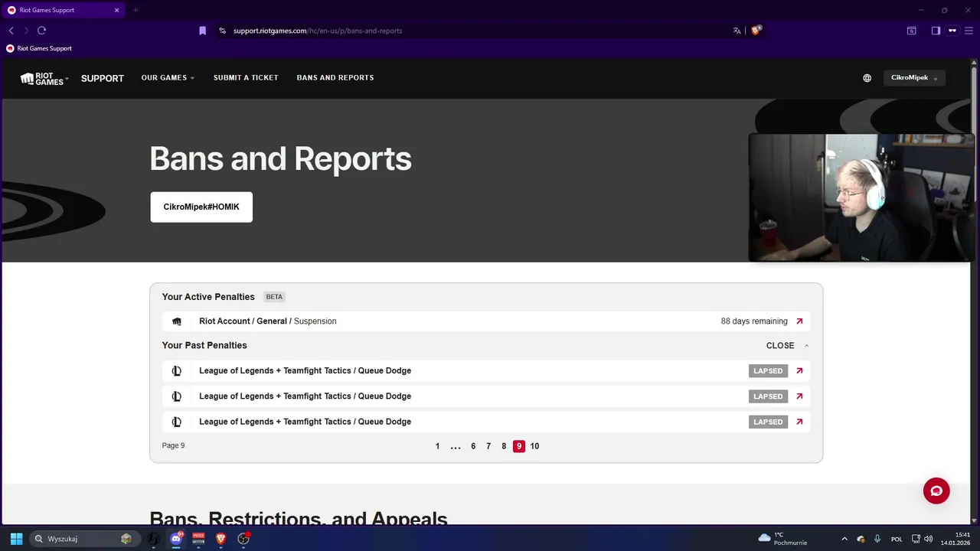Open the Riot Account Suspension details arrow
Screen dimensions: 980x551
click(x=799, y=321)
